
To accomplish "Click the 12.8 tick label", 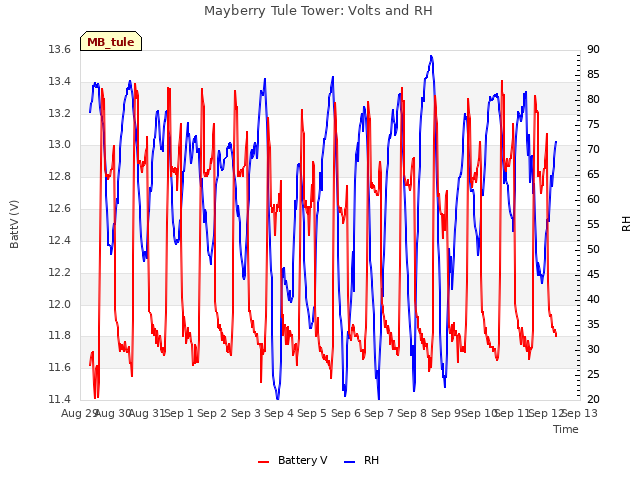I will tap(59, 176).
